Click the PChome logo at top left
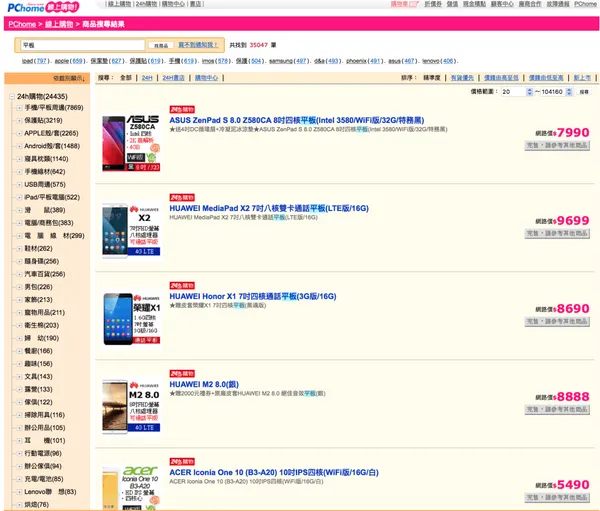Screen dimensions: 600x511 (34, 7)
